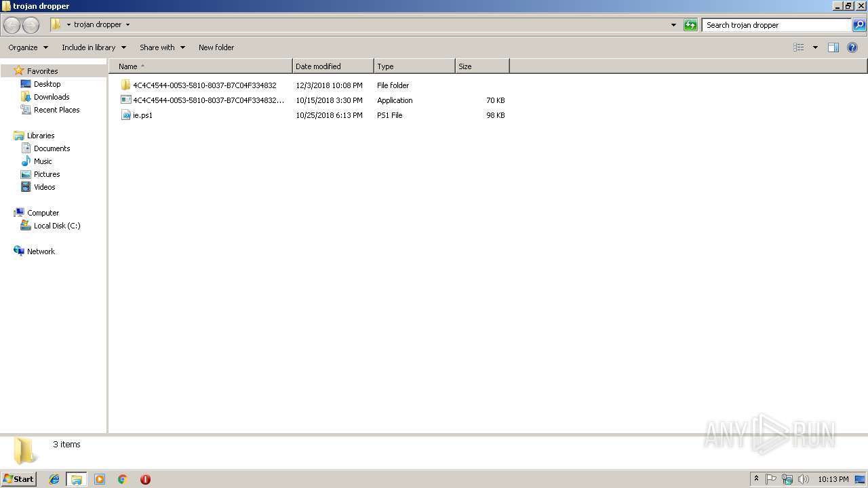Image resolution: width=868 pixels, height=488 pixels.
Task: Click the green Refresh button
Action: (690, 25)
